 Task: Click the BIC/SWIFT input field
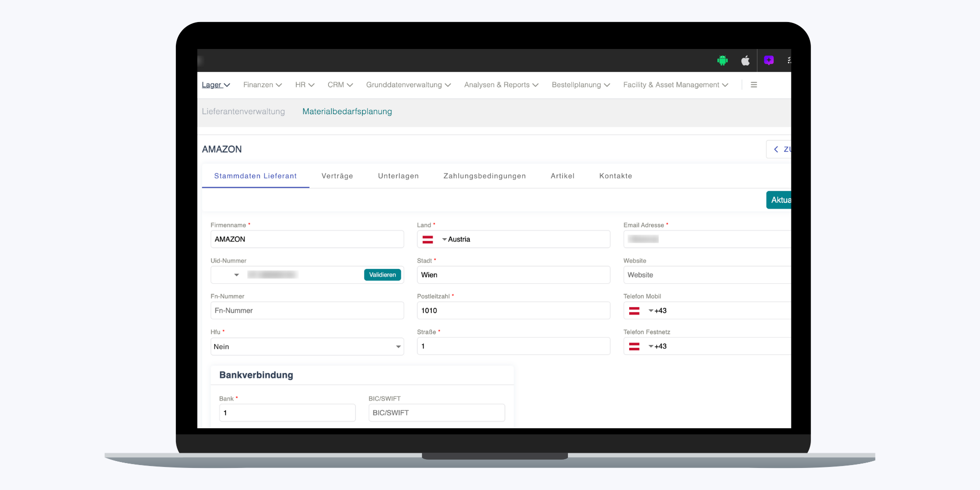click(436, 413)
